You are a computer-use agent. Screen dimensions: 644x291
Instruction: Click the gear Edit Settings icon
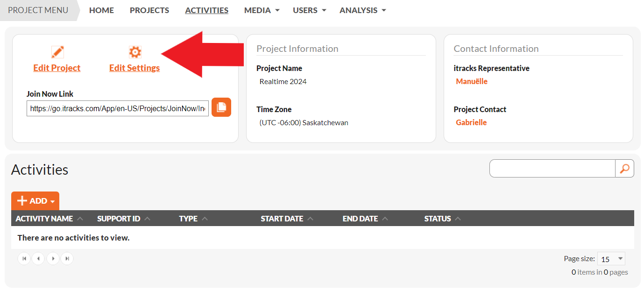(134, 52)
